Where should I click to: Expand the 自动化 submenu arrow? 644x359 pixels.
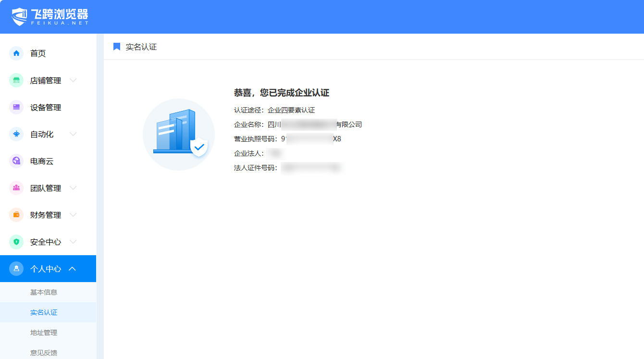73,134
